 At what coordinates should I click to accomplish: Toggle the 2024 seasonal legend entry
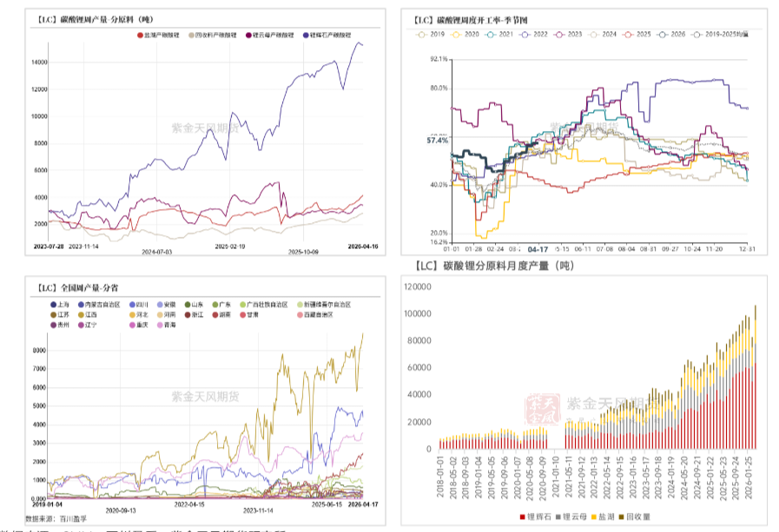594,34
